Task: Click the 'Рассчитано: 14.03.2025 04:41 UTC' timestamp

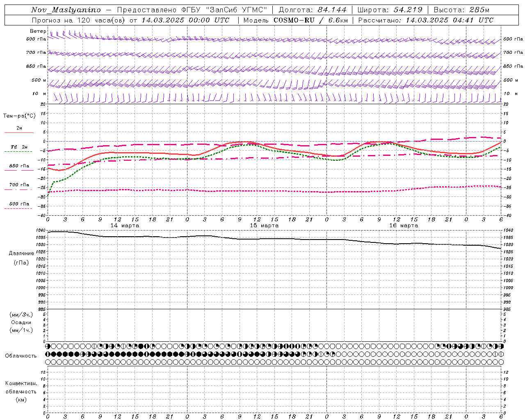Action: coord(426,20)
